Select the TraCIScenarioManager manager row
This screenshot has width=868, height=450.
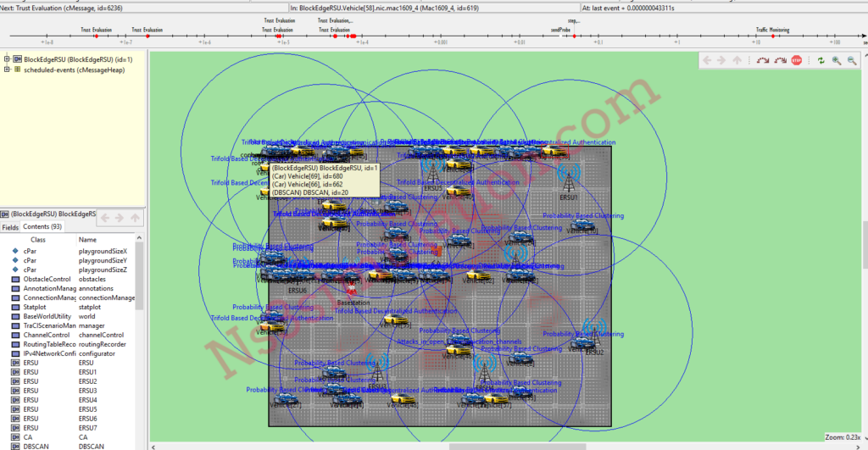click(x=69, y=326)
